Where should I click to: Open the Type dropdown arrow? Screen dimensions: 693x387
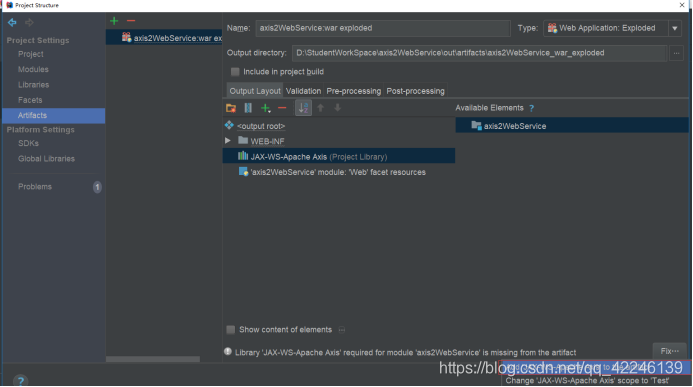pos(674,28)
